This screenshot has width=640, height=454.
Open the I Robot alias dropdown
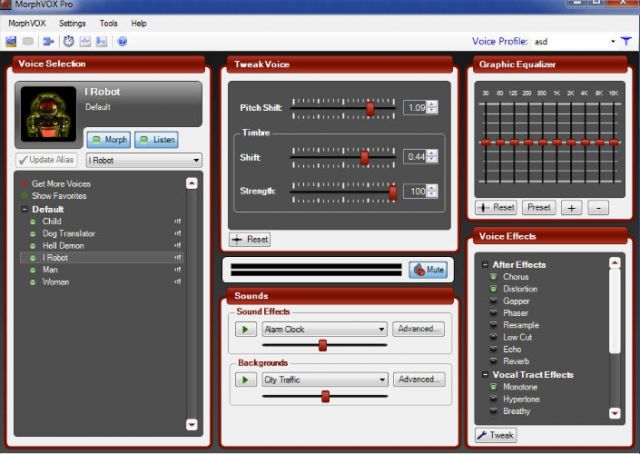[196, 160]
